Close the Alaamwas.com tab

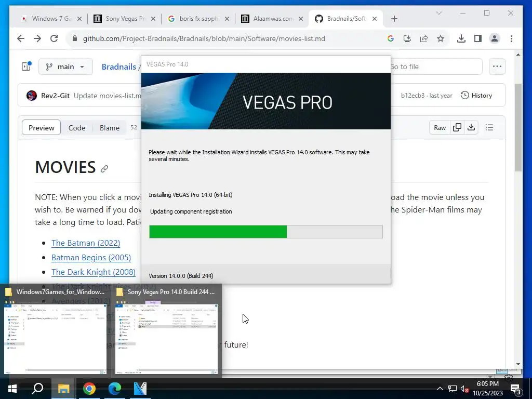click(x=301, y=19)
